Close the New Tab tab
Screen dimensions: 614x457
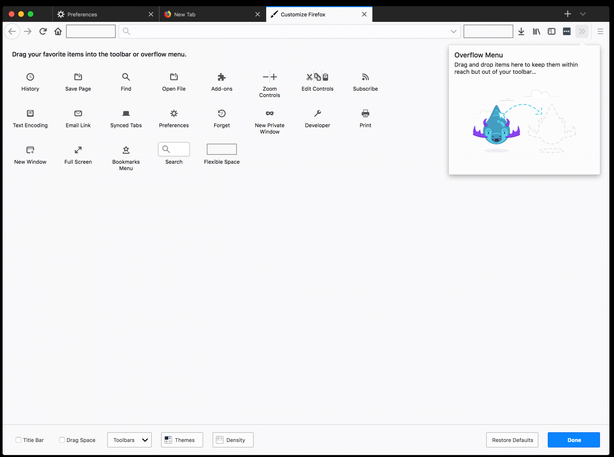pyautogui.click(x=257, y=14)
